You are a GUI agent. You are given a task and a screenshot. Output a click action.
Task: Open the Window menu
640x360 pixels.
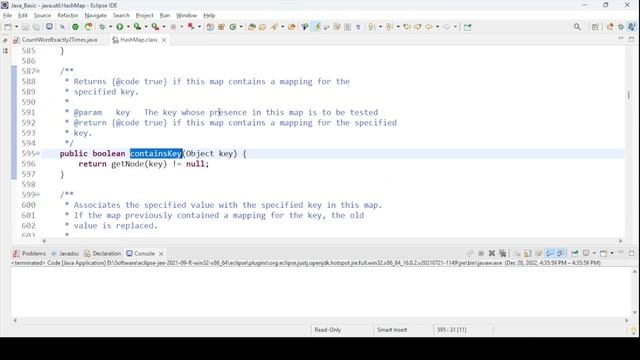pyautogui.click(x=187, y=16)
